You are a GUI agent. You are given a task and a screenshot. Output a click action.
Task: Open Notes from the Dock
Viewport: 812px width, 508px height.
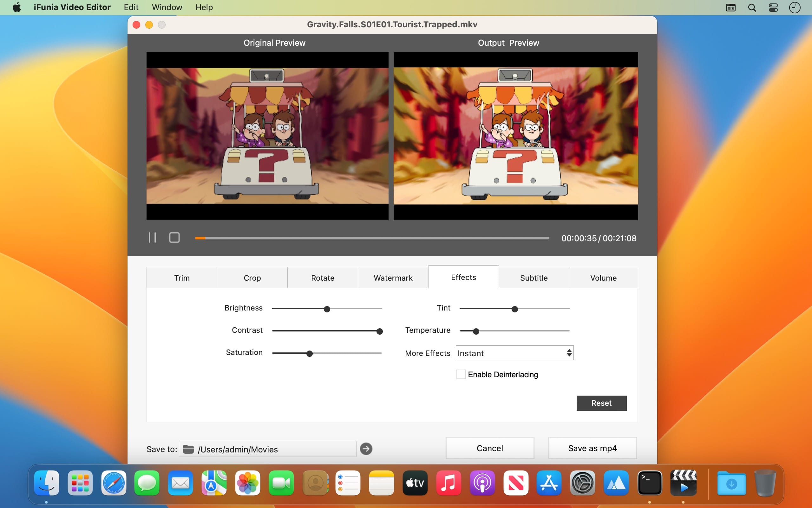(x=382, y=483)
